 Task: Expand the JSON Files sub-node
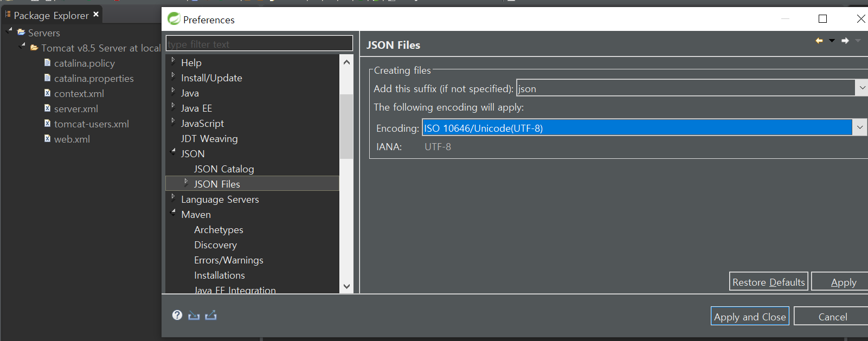(x=186, y=182)
